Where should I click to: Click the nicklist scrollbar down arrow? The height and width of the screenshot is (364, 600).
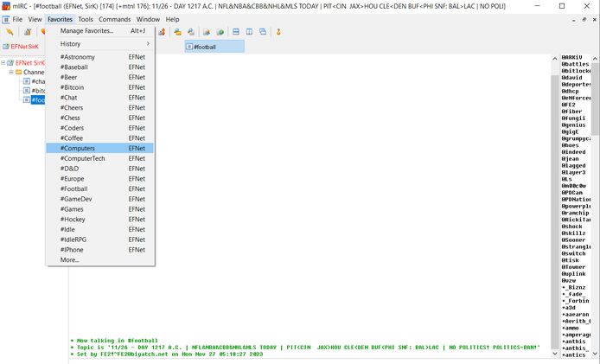(595, 354)
